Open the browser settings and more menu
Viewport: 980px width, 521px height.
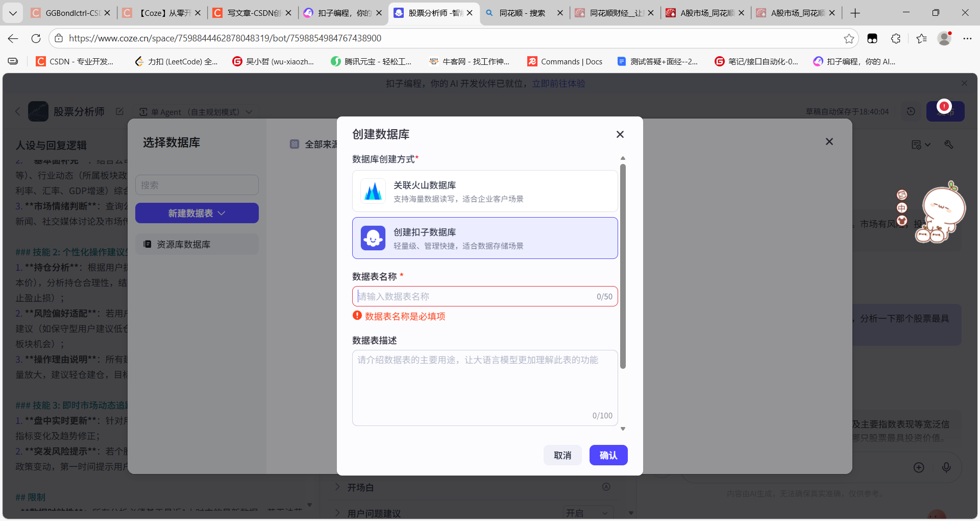[967, 38]
